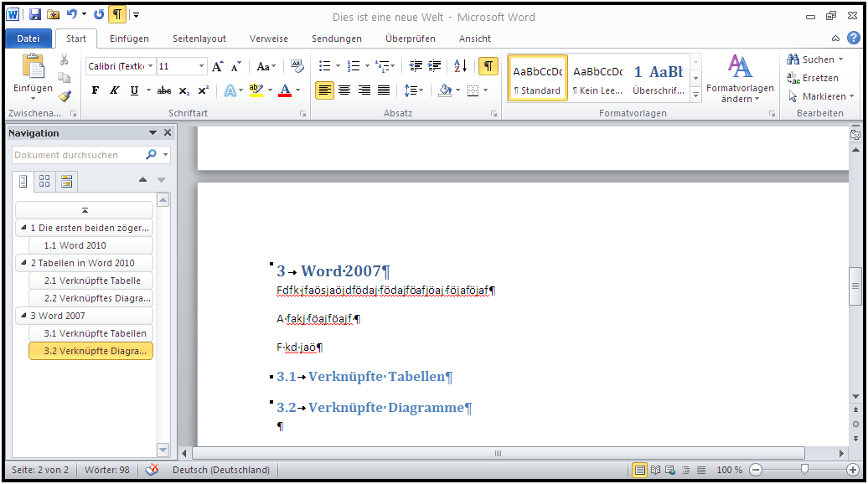Center align the paragraph
Image resolution: width=868 pixels, height=484 pixels.
click(344, 90)
